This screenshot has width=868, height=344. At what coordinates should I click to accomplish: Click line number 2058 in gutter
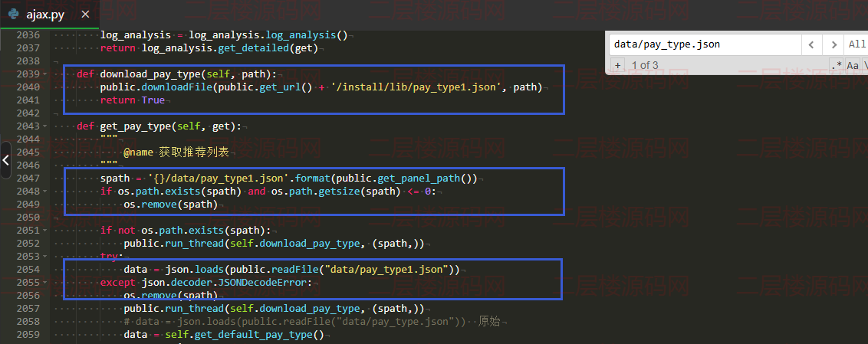[28, 321]
